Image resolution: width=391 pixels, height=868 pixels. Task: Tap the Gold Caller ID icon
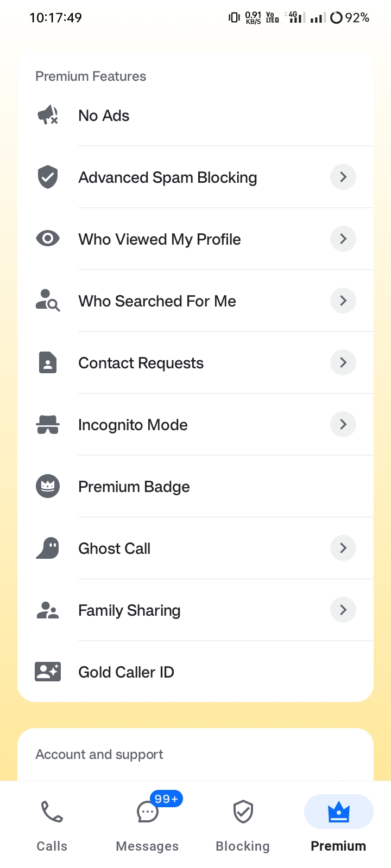tap(48, 672)
